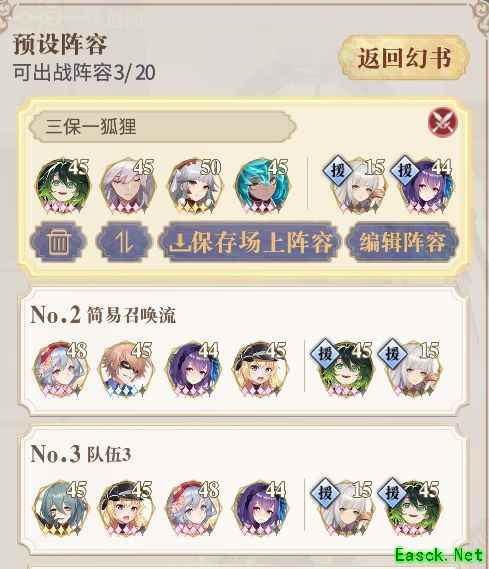The width and height of the screenshot is (489, 569).
Task: Select green-haired level 45 character in first lineup
Action: point(63,186)
